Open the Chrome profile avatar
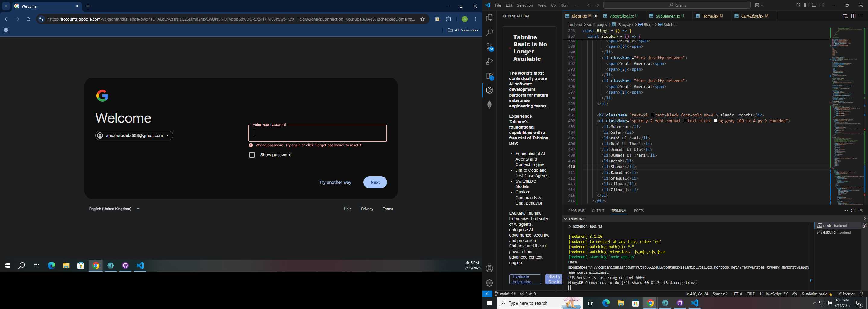Image resolution: width=868 pixels, height=309 pixels. (x=464, y=19)
